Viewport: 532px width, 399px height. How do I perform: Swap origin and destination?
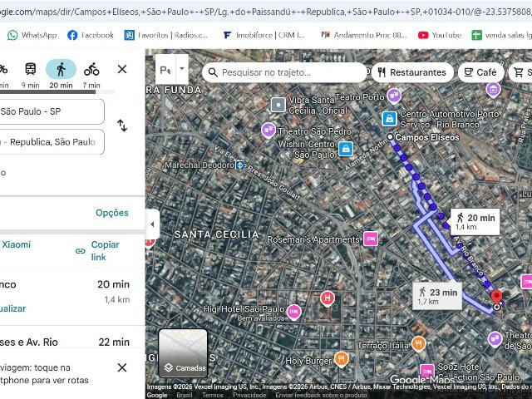(x=122, y=126)
